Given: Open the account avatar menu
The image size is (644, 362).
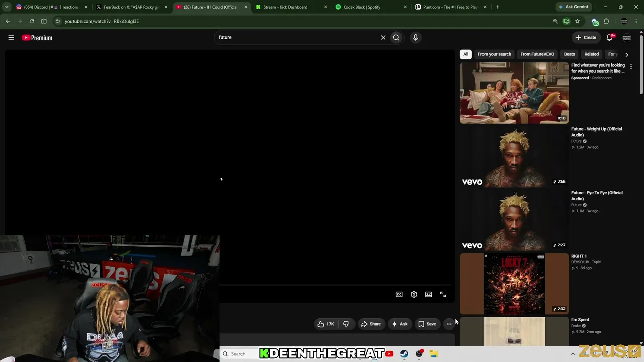Looking at the screenshot, I should coord(627,38).
